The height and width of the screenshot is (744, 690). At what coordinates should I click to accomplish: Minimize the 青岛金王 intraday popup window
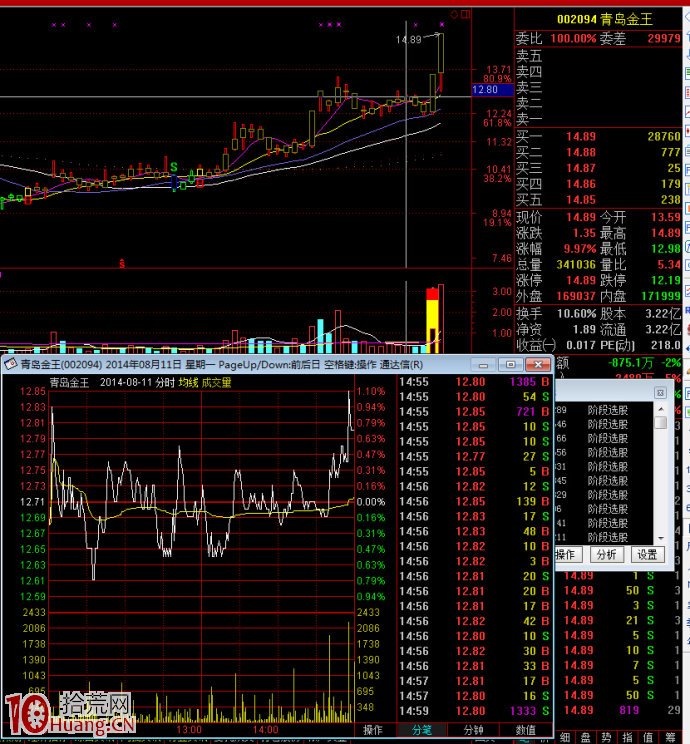tap(484, 364)
